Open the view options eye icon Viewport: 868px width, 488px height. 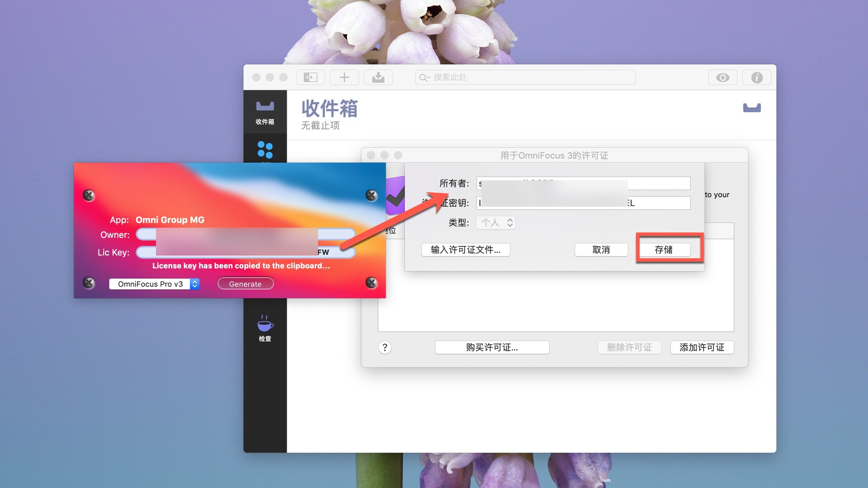[x=722, y=78]
